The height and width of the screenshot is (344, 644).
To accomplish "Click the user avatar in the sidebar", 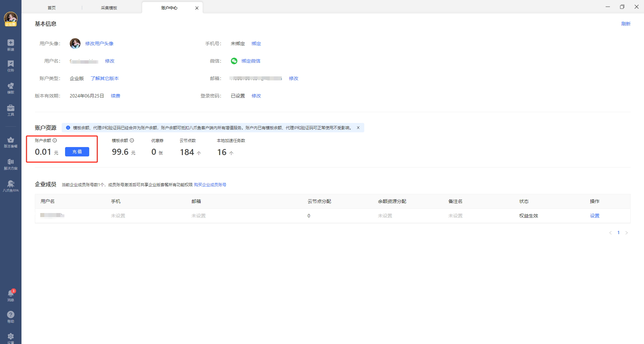I will click(11, 18).
